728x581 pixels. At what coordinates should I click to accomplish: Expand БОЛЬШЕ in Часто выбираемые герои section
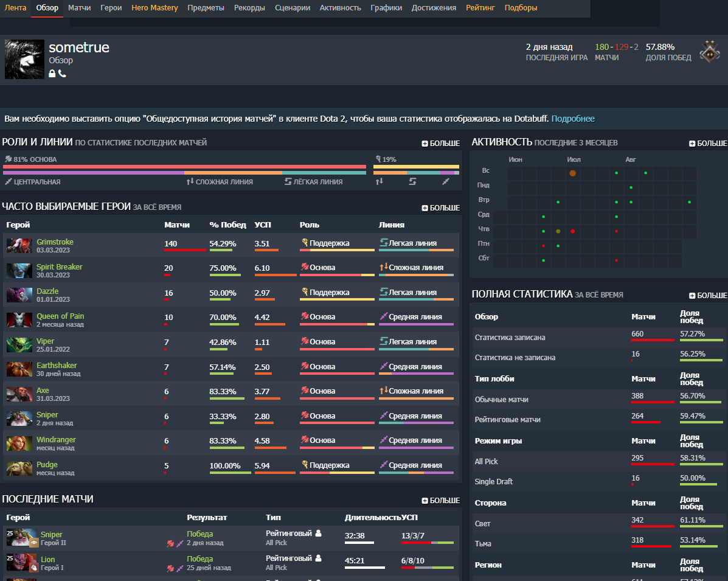tap(440, 208)
